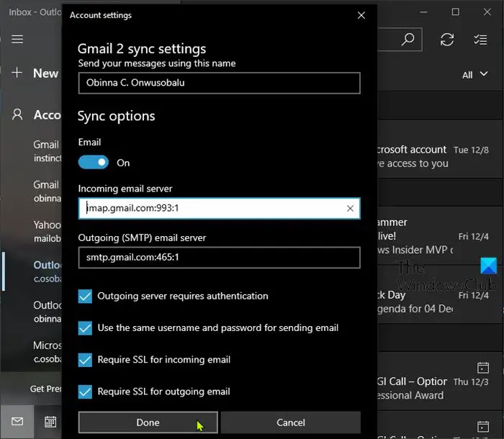
Task: Click the search magnifier icon in Mail
Action: click(x=408, y=40)
